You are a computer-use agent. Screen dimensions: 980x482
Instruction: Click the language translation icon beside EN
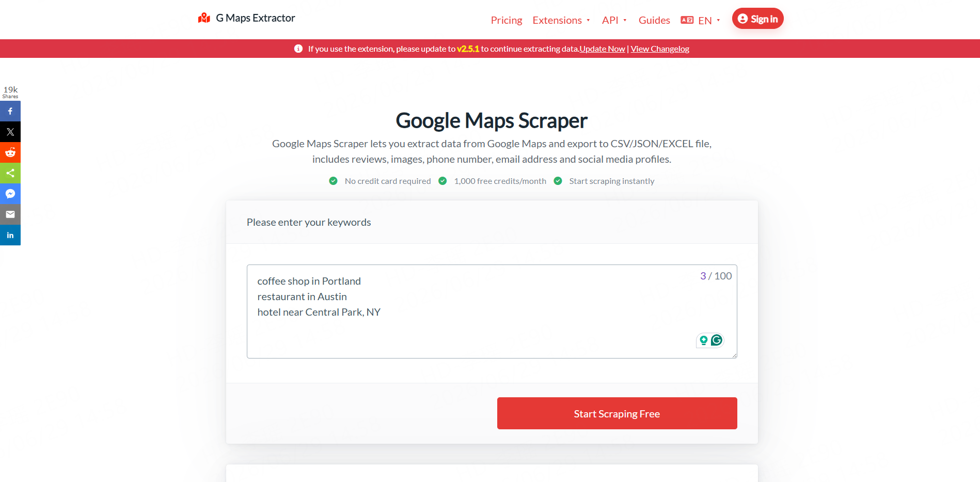point(687,20)
